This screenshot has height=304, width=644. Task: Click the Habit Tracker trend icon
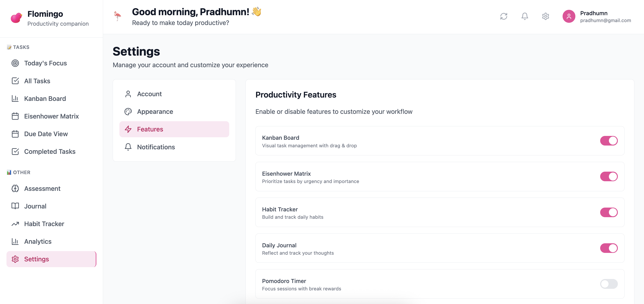pos(15,224)
